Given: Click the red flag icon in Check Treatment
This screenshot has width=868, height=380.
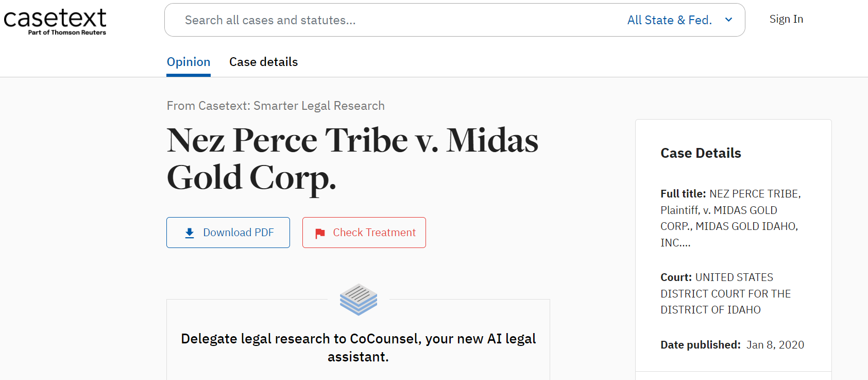Looking at the screenshot, I should coord(319,233).
